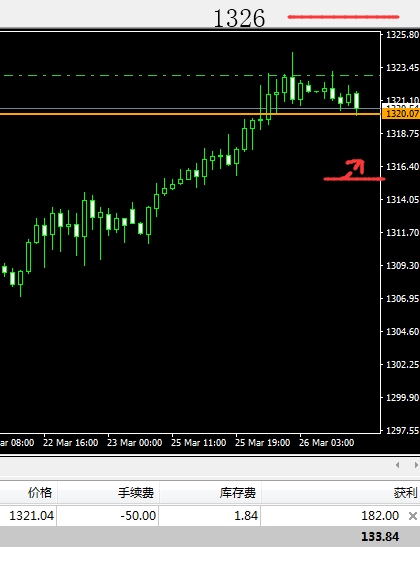Click the total profit 133.84
The image size is (420, 563).
coord(380,537)
